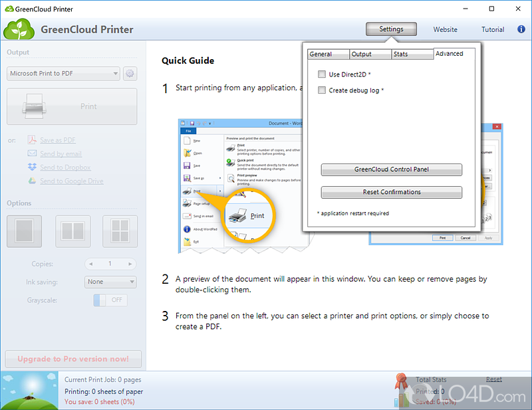
Task: Close the GreenCloud Printer window
Action: click(x=518, y=9)
